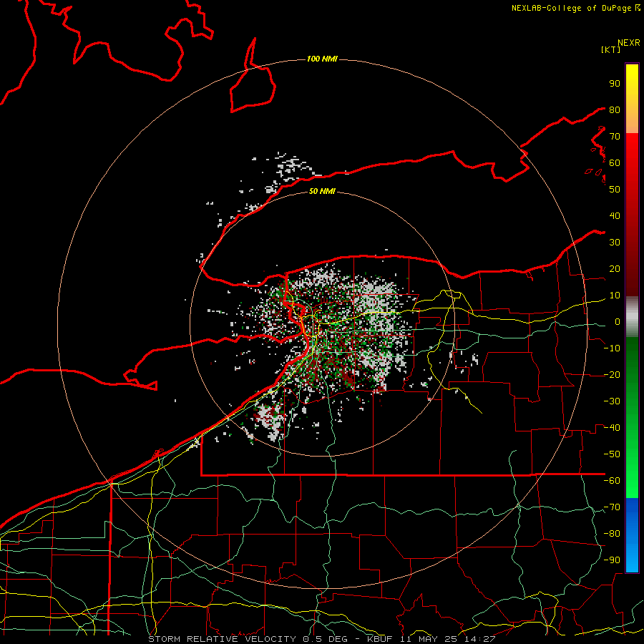Click the 60 knots scale label
Screen dimensions: 644x644
coord(615,162)
